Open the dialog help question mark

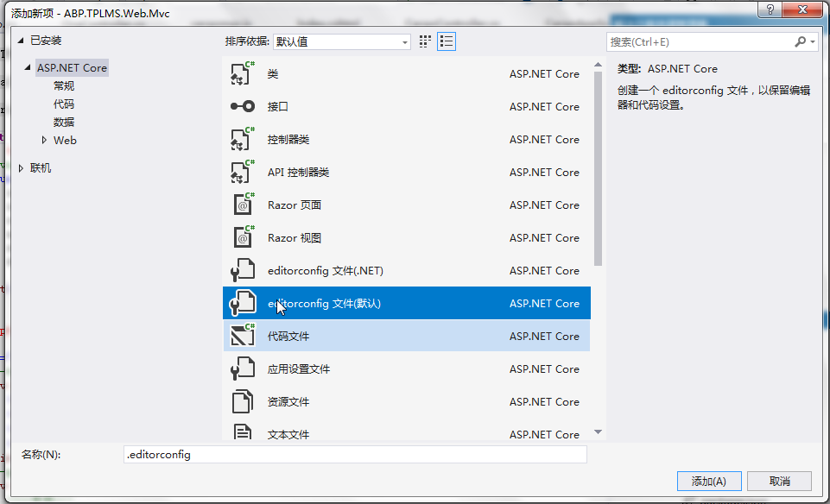(770, 9)
